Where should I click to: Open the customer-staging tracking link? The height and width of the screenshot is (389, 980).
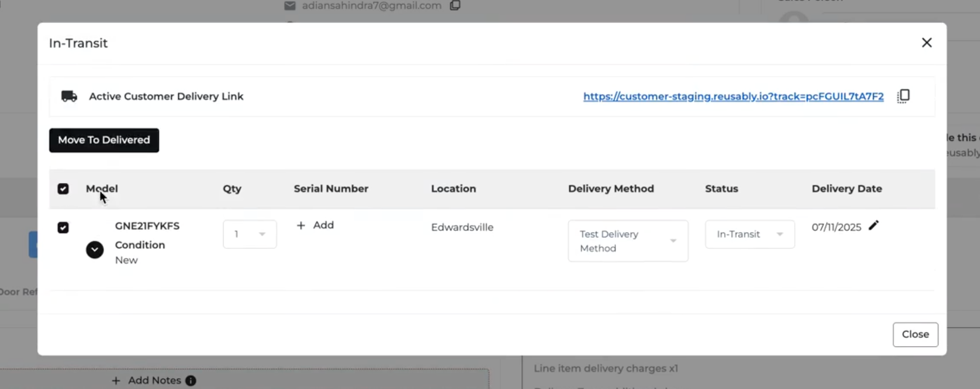[x=733, y=96]
